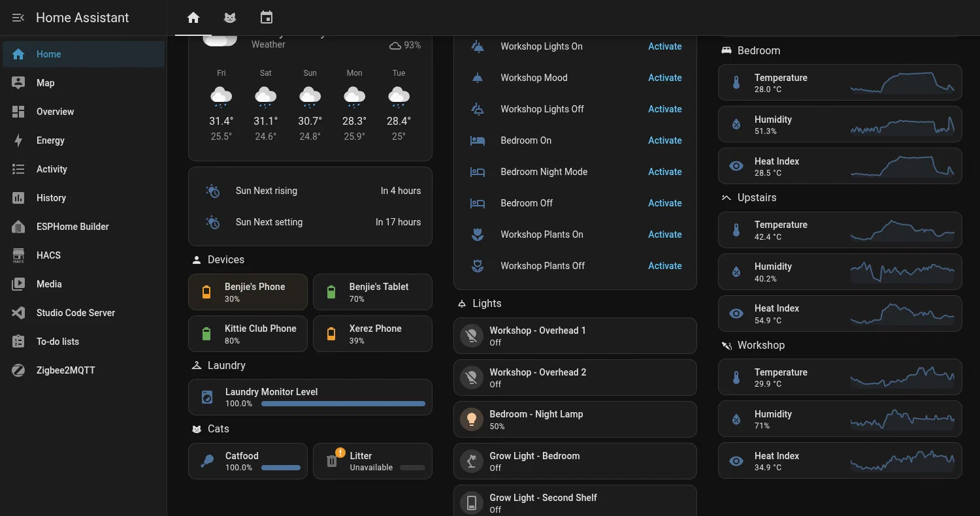Screen dimensions: 980x516
Task: Activate the Bedroom Night Mode scene
Action: [x=664, y=172]
